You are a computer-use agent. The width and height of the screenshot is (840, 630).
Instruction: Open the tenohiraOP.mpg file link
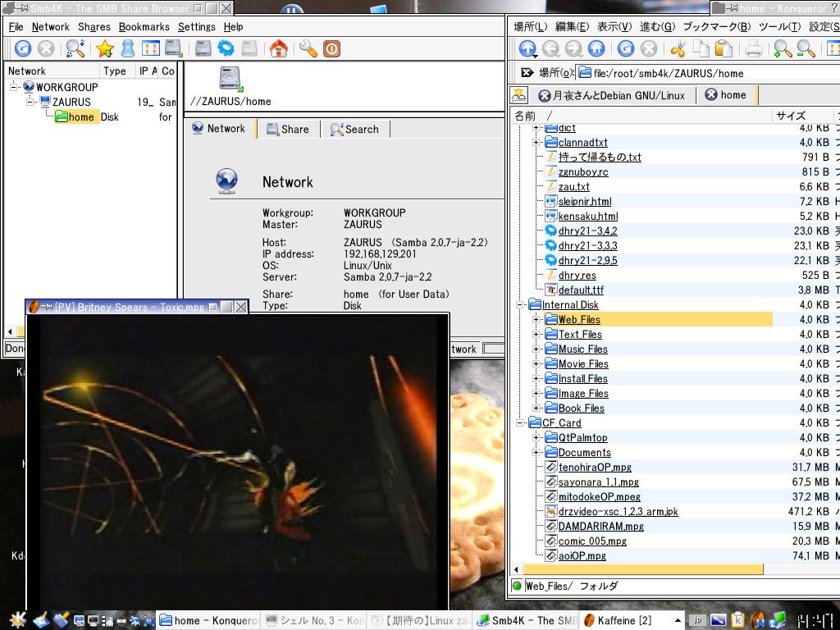click(595, 467)
